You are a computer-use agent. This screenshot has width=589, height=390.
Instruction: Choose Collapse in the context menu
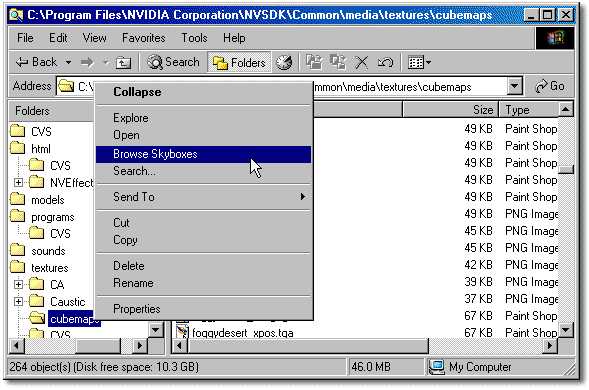coord(204,92)
